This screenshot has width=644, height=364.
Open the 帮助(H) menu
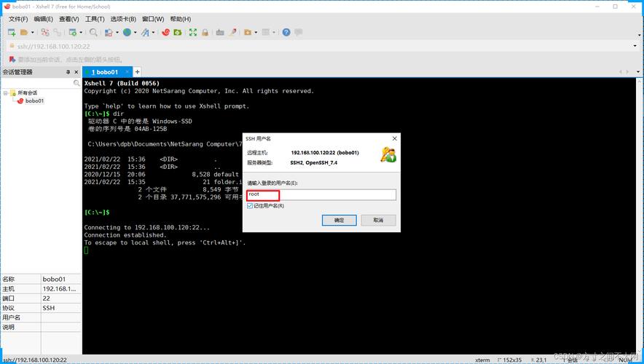tap(180, 19)
